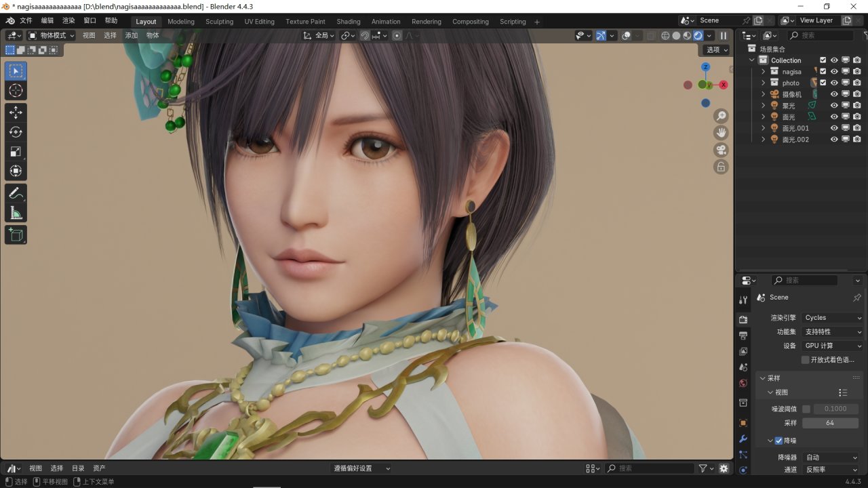Image resolution: width=868 pixels, height=488 pixels.
Task: Disable rendering for 聚光 light
Action: point(857,106)
